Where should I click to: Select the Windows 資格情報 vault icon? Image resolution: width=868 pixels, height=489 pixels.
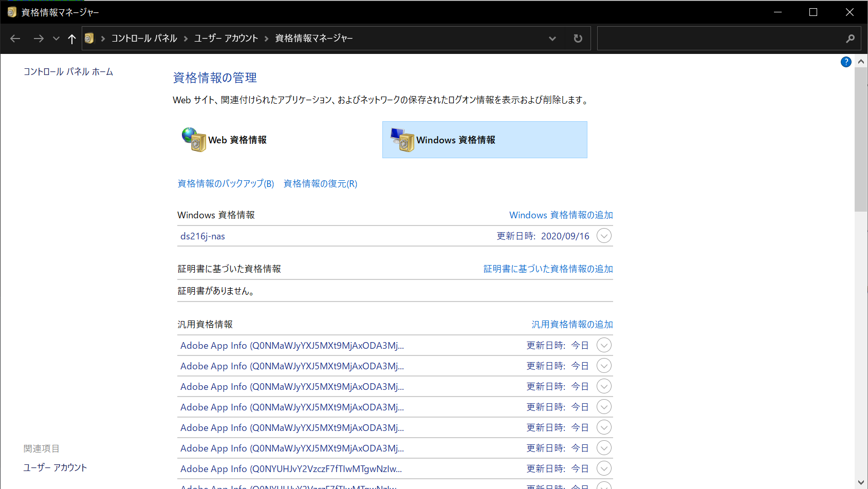401,140
